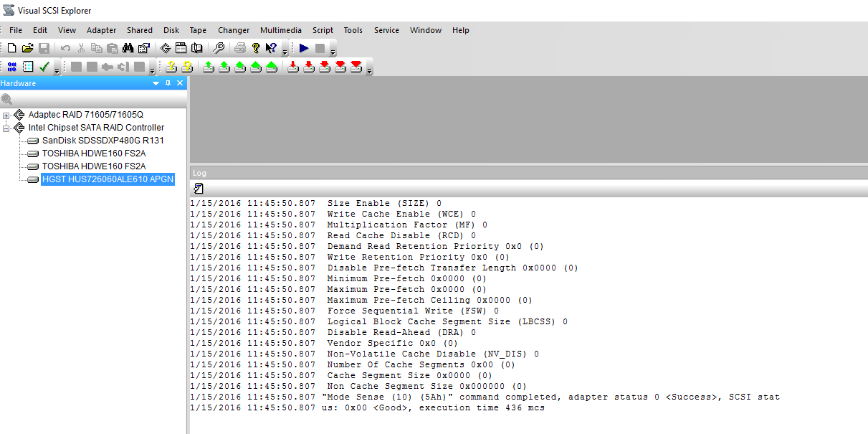Click the clear log icon in Log panel
The width and height of the screenshot is (868, 434).
point(199,189)
